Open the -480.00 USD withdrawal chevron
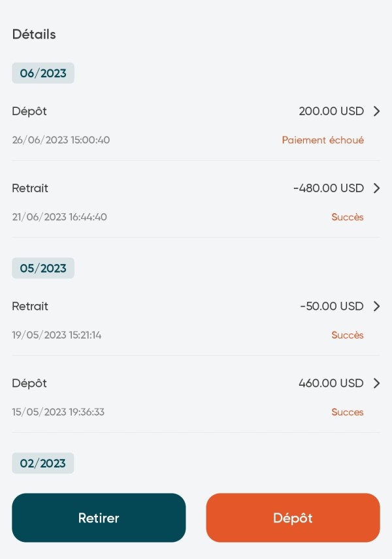The height and width of the screenshot is (559, 392). click(x=376, y=188)
